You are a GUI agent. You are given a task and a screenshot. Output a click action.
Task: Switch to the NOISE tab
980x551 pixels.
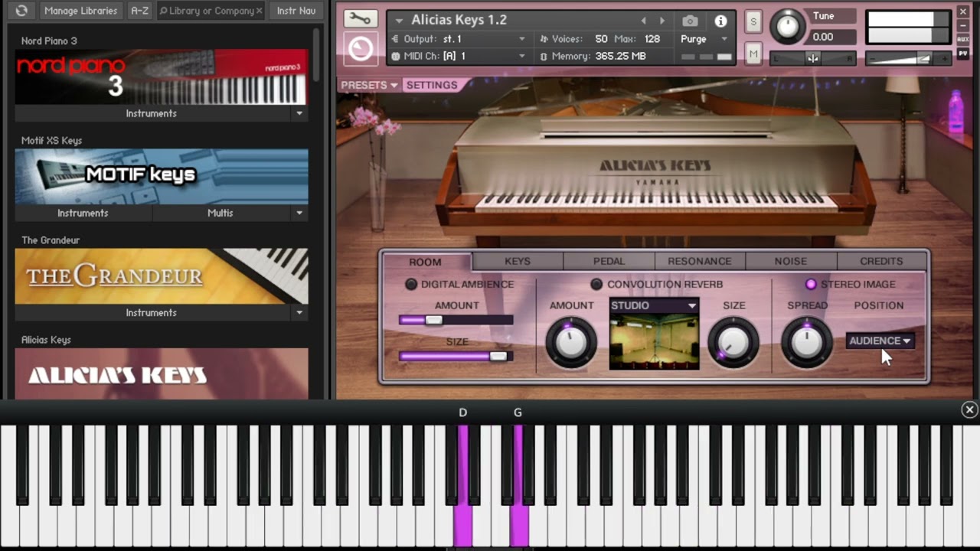tap(791, 261)
